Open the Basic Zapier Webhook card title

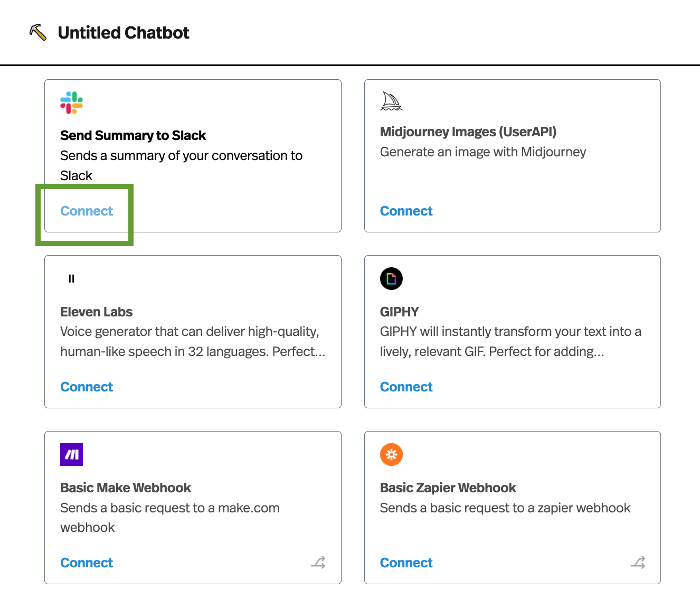pyautogui.click(x=448, y=488)
